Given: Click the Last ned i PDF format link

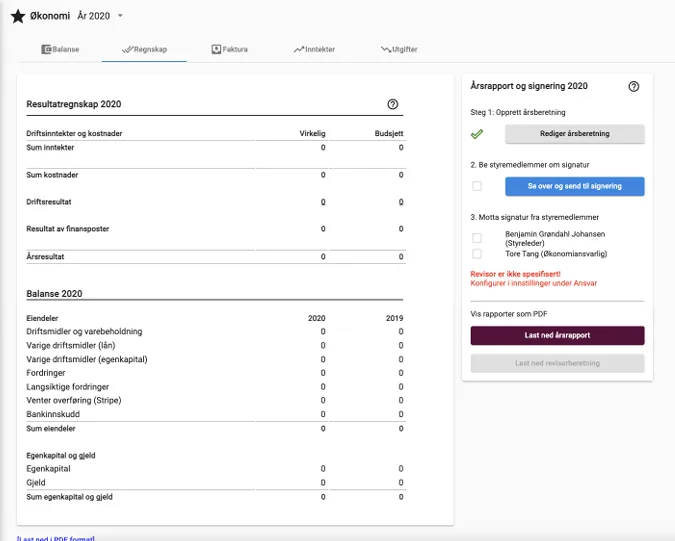Looking at the screenshot, I should pos(56,538).
